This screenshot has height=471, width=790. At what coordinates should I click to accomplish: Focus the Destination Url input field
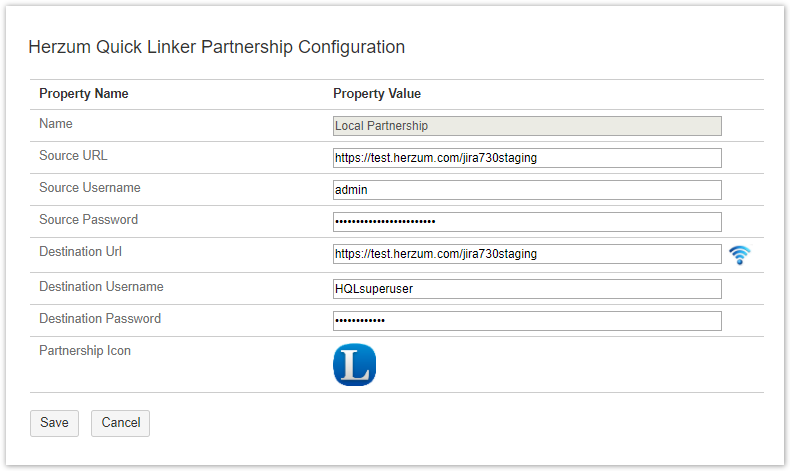527,254
